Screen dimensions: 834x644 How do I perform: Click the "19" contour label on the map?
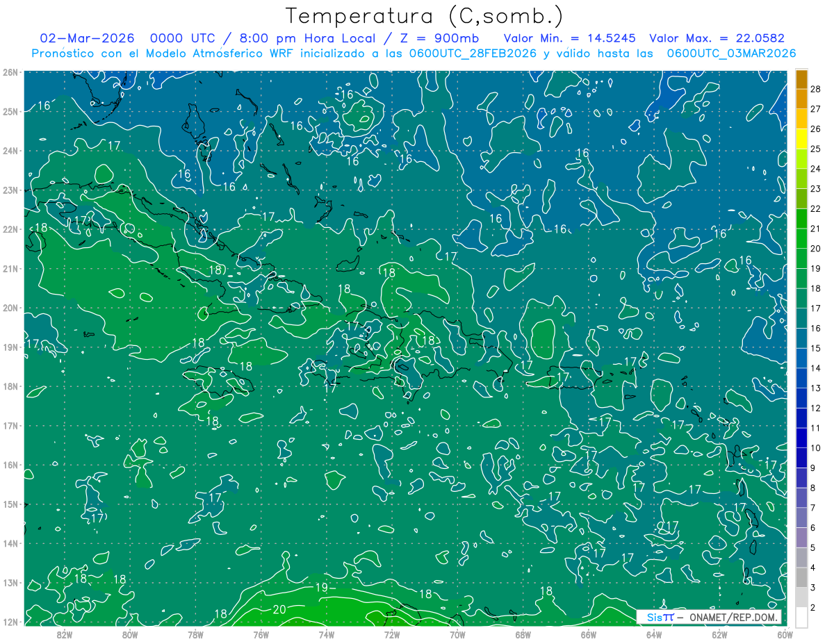coord(321,588)
